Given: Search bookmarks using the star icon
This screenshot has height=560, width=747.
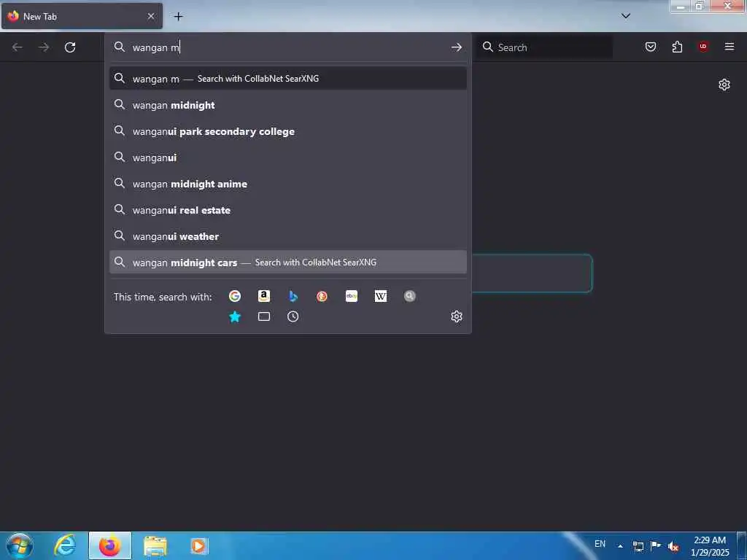Looking at the screenshot, I should (x=235, y=316).
